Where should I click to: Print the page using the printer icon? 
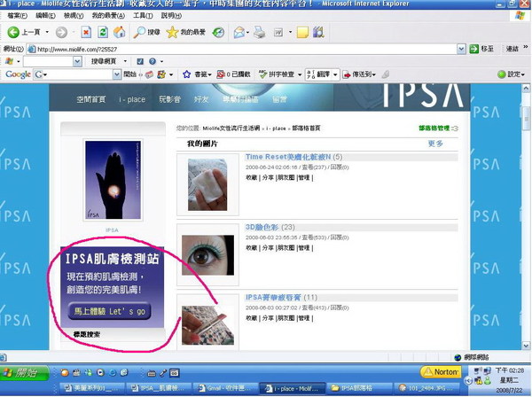click(260, 32)
